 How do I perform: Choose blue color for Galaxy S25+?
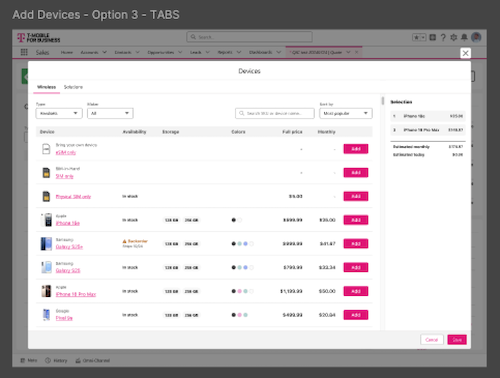pyautogui.click(x=245, y=244)
